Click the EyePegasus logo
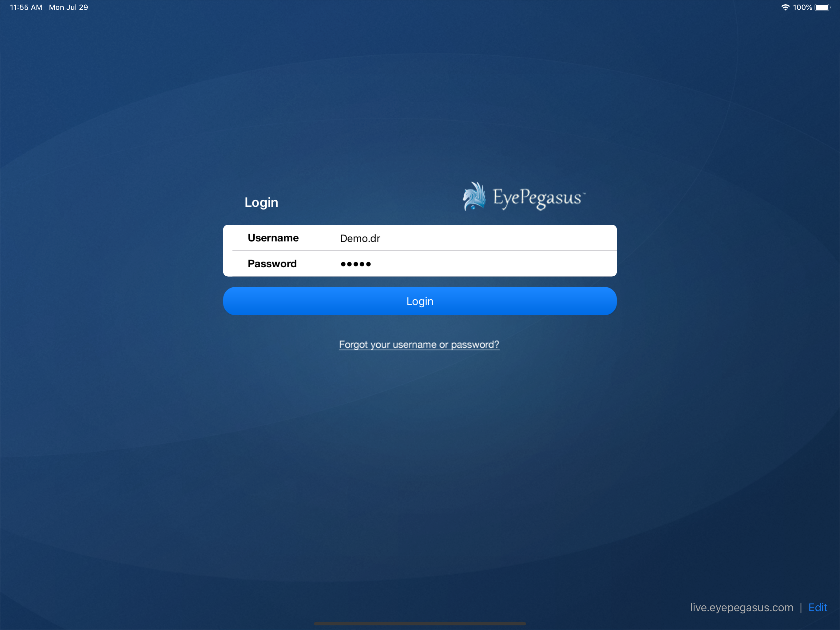The width and height of the screenshot is (840, 630). (x=523, y=197)
